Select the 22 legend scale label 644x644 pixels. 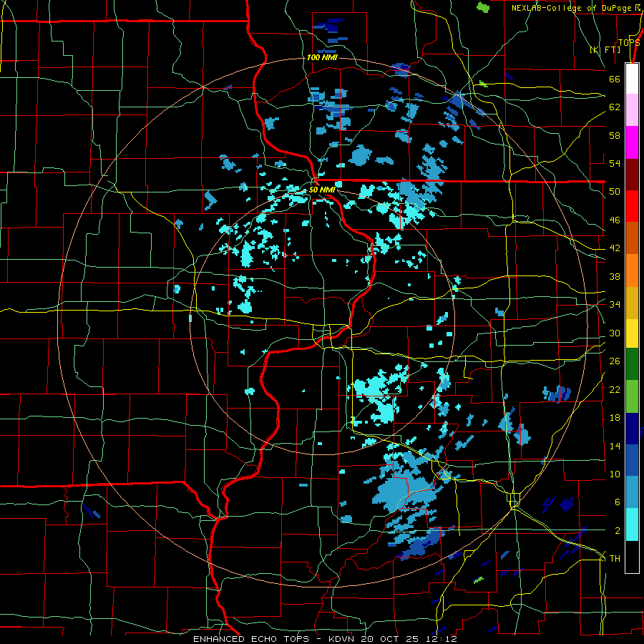pos(615,389)
